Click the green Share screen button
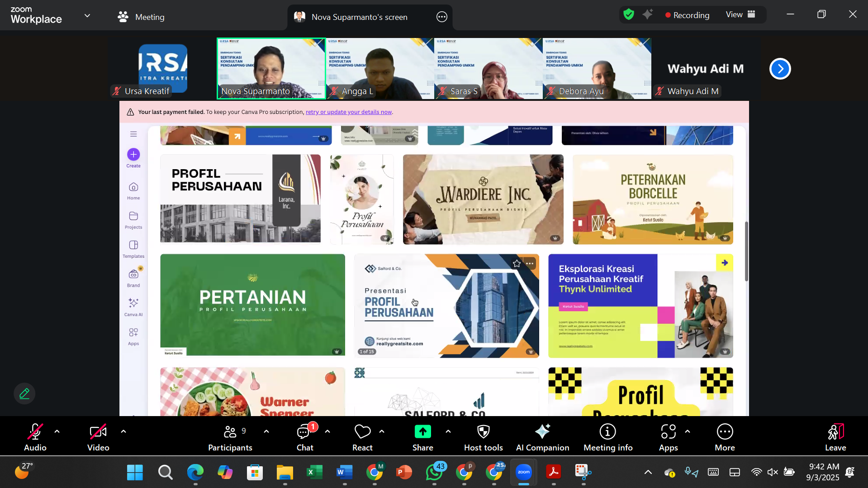Viewport: 868px width, 488px height. pyautogui.click(x=422, y=437)
